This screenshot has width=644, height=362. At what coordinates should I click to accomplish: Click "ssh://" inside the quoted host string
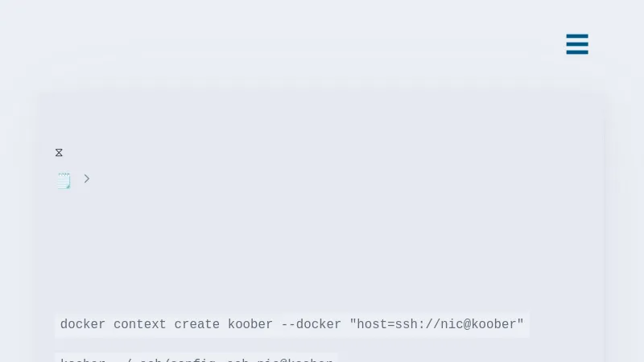[x=419, y=325]
